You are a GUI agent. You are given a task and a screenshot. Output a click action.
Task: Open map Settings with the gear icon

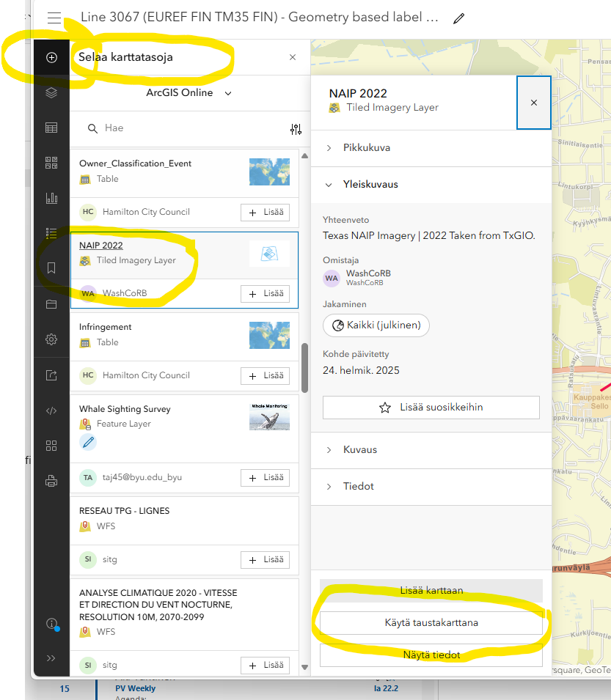tap(51, 339)
